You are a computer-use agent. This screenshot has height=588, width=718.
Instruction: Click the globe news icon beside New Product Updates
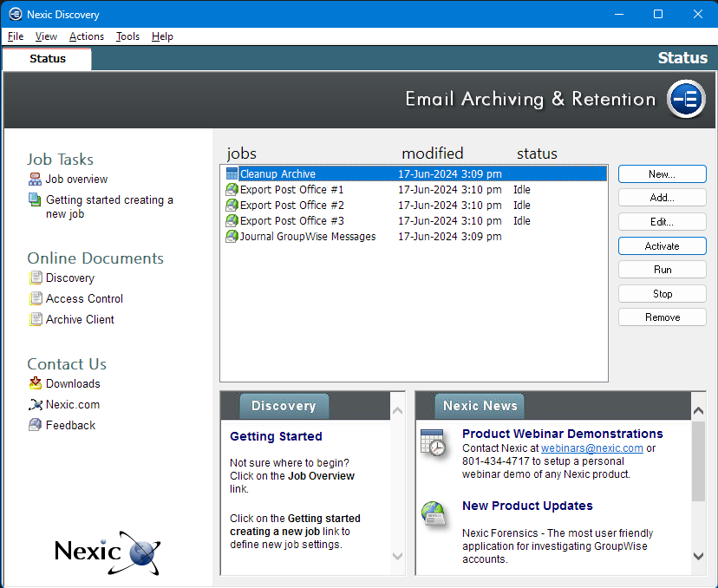pos(433,513)
